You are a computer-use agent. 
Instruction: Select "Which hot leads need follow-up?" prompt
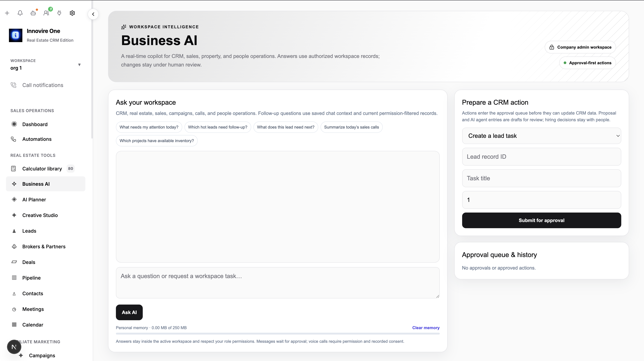[x=217, y=127]
